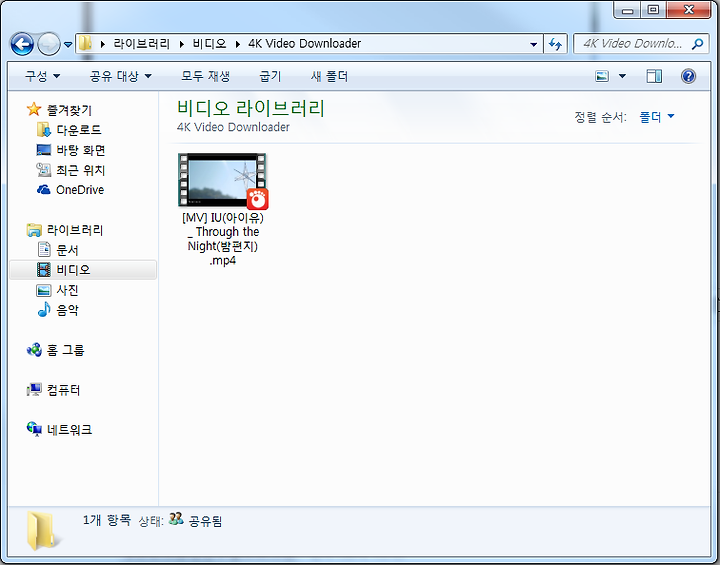
Task: Click the 최근 위치 icon
Action: click(x=44, y=170)
